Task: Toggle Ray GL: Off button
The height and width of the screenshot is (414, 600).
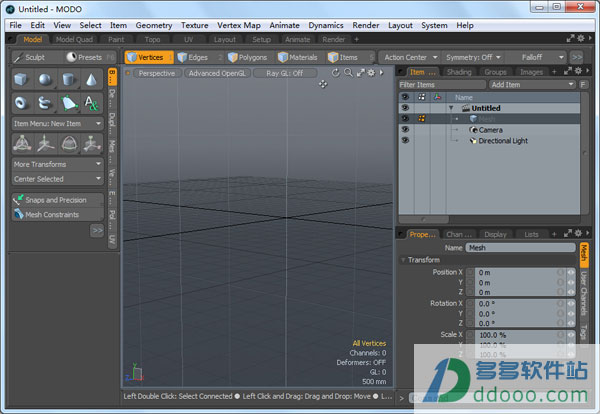Action: 285,73
